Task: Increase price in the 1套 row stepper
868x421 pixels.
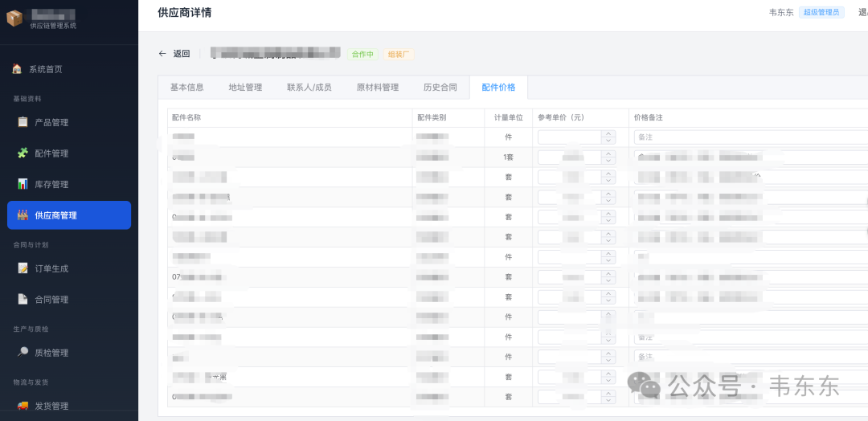Action: [608, 153]
